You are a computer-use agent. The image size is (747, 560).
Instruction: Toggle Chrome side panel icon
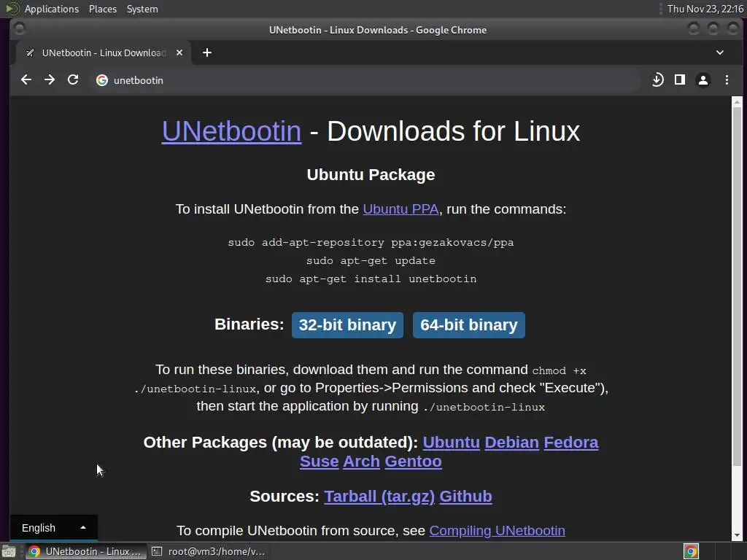[680, 80]
